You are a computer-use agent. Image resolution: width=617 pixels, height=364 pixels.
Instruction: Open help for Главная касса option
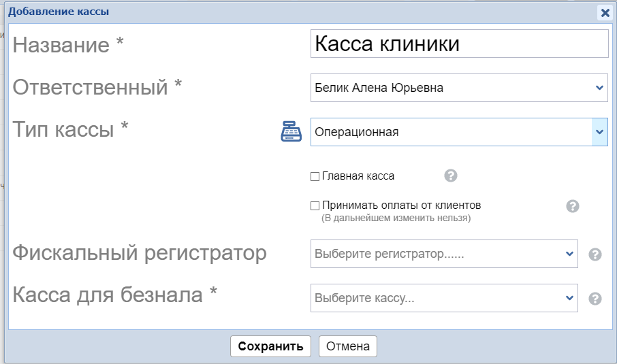click(x=450, y=176)
